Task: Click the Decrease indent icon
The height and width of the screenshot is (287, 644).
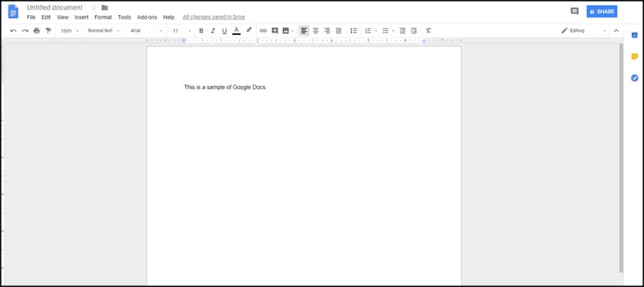Action: 402,30
